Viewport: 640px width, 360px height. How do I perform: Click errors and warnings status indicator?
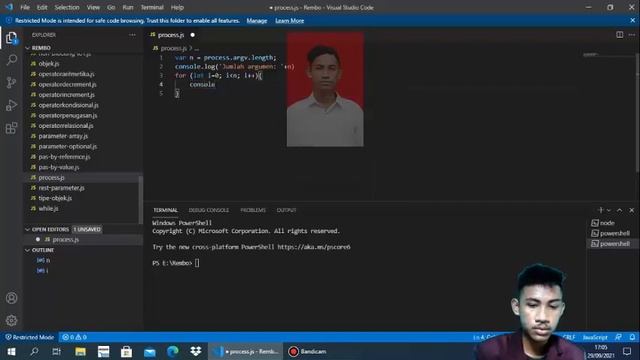point(74,337)
